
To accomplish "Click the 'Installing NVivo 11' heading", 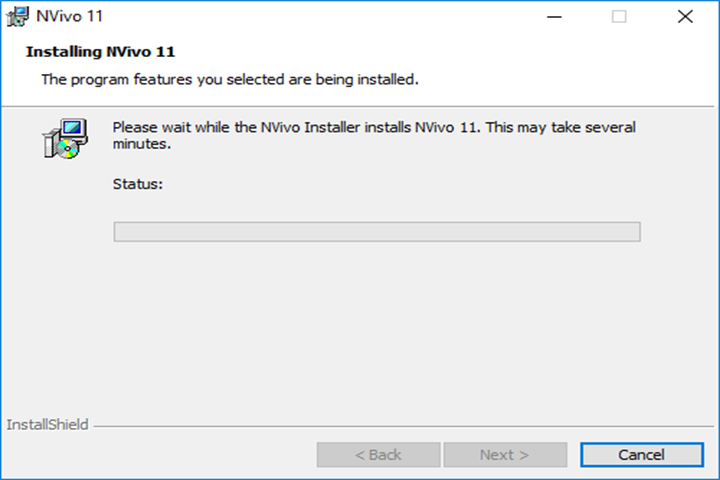I will pos(101,52).
